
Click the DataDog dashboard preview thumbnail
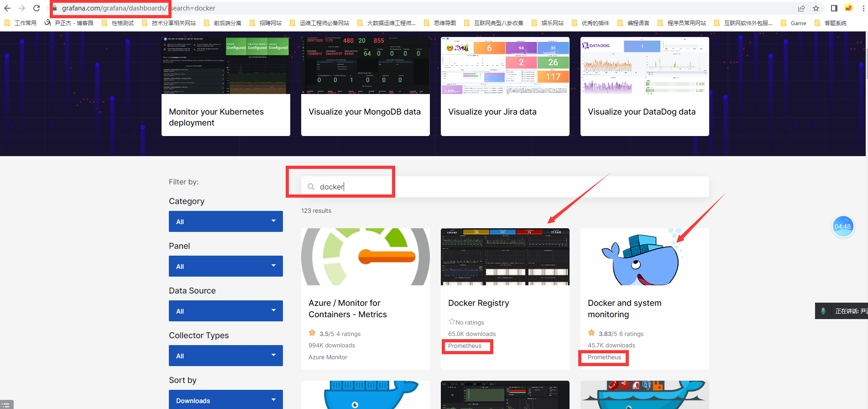coord(645,65)
